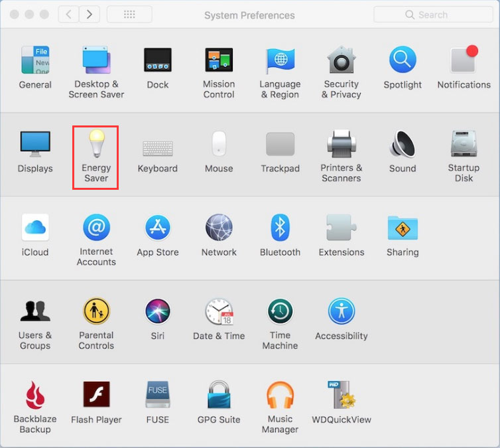Click the magnifier icon in search box
Screen dimensions: 500x448
coord(409,15)
